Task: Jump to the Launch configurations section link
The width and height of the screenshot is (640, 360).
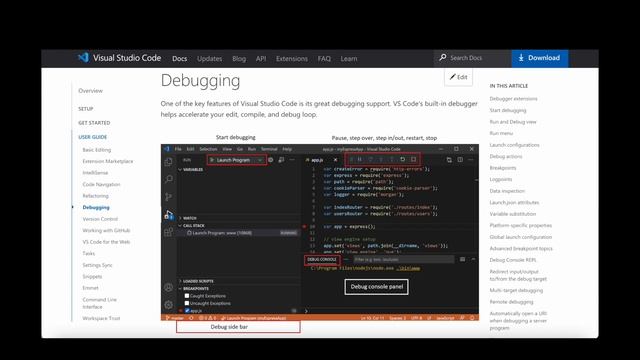Action: pos(514,145)
